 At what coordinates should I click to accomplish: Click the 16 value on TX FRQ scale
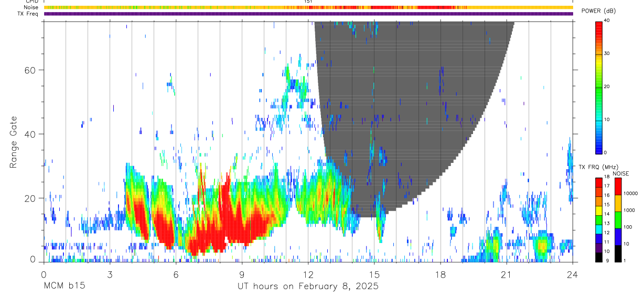pyautogui.click(x=607, y=195)
